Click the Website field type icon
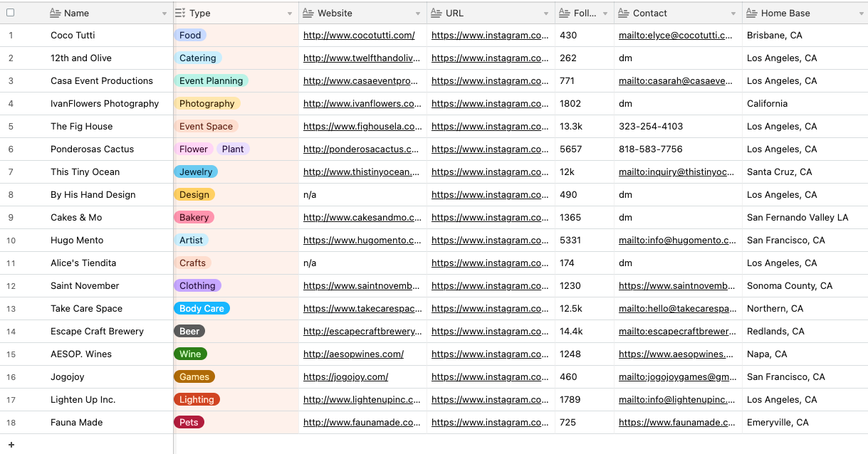This screenshot has height=454, width=868. (308, 13)
